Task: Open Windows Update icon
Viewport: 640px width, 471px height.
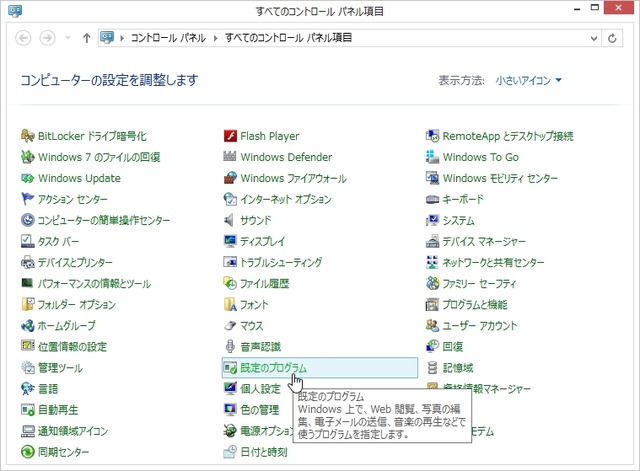Action: click(x=27, y=178)
